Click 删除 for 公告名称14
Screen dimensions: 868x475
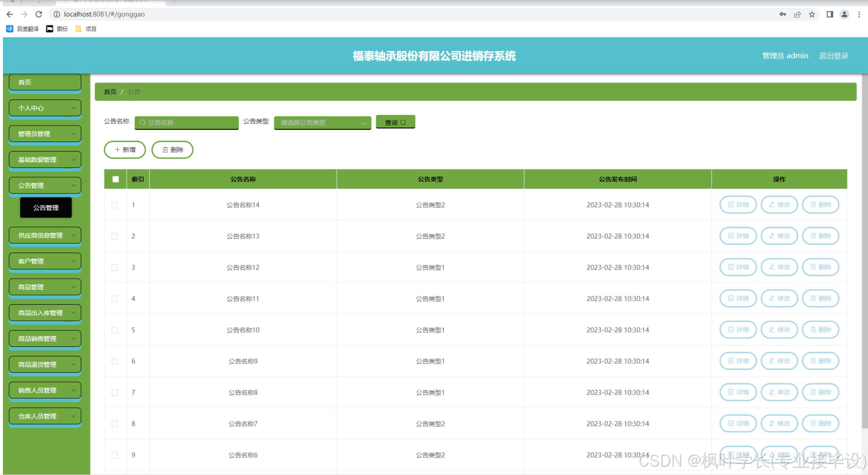tap(821, 205)
